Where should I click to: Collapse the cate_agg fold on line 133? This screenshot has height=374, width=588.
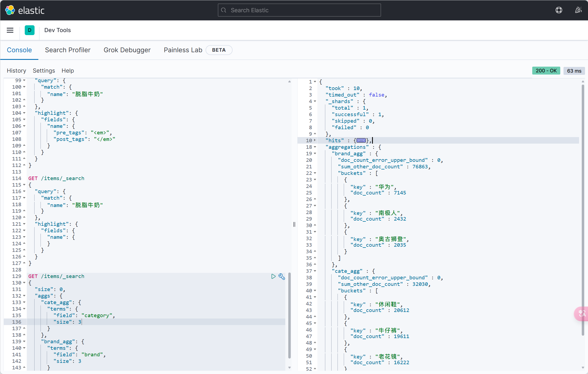point(24,302)
